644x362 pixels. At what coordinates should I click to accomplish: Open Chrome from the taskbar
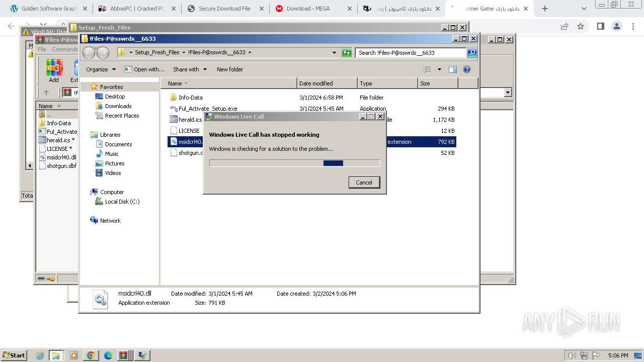[x=91, y=355]
